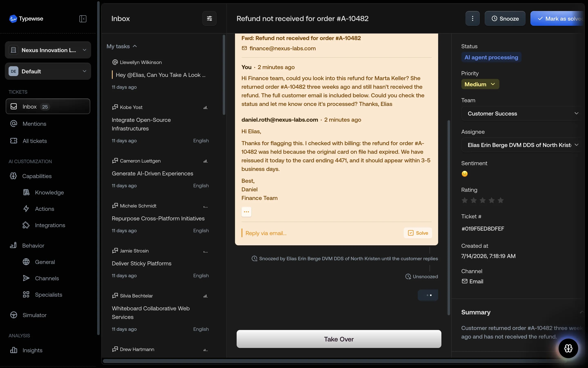The image size is (588, 368).
Task: Open the Default workspace dropdown
Action: (x=48, y=71)
